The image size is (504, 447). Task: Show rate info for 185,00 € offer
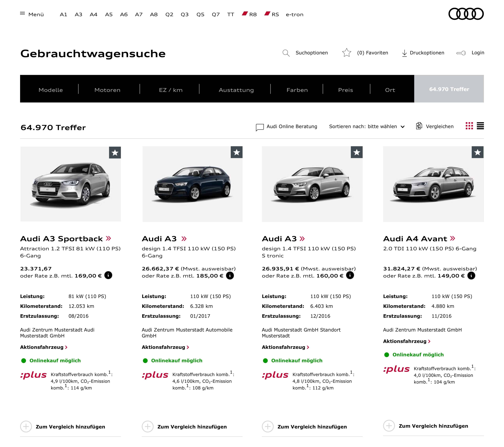pyautogui.click(x=230, y=276)
